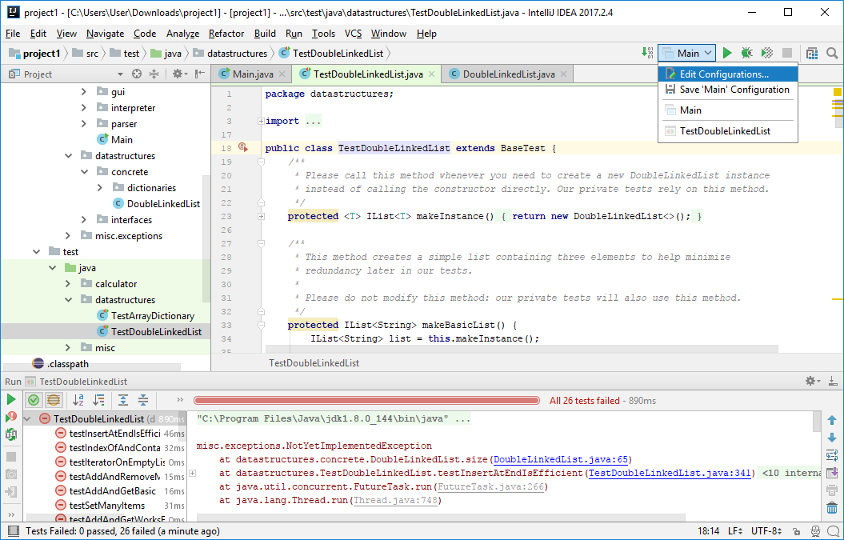The height and width of the screenshot is (540, 844).
Task: Click the Hector inspector icon in status bar
Action: pos(815,531)
